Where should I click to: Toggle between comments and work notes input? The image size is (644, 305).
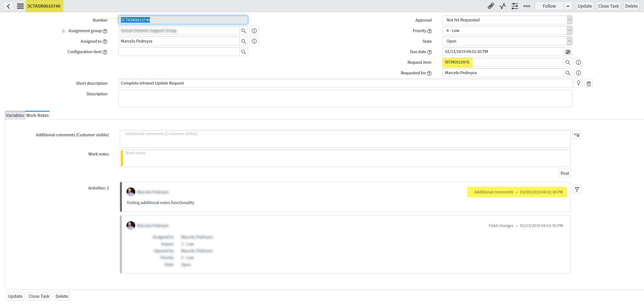click(577, 135)
